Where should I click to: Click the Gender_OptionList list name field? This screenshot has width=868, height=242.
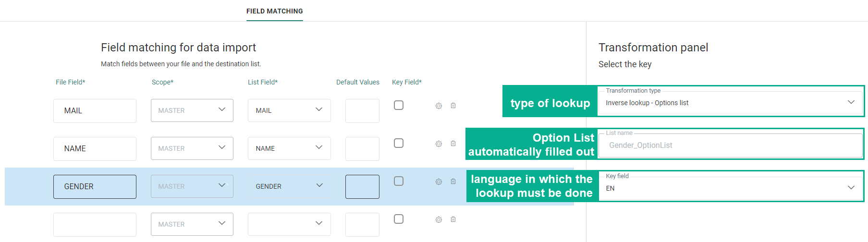(730, 145)
